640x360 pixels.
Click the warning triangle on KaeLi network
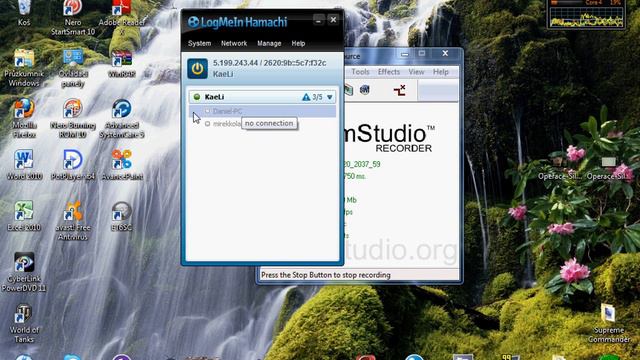tap(306, 97)
